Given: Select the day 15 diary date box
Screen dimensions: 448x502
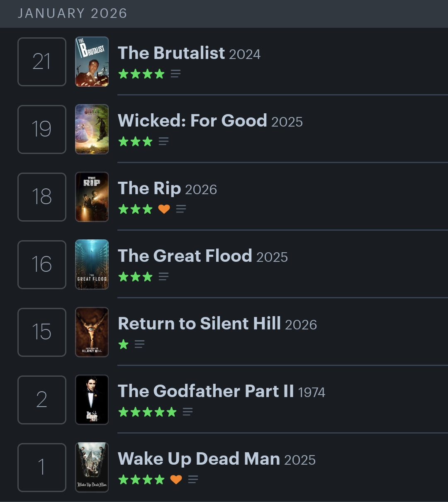Looking at the screenshot, I should point(42,332).
